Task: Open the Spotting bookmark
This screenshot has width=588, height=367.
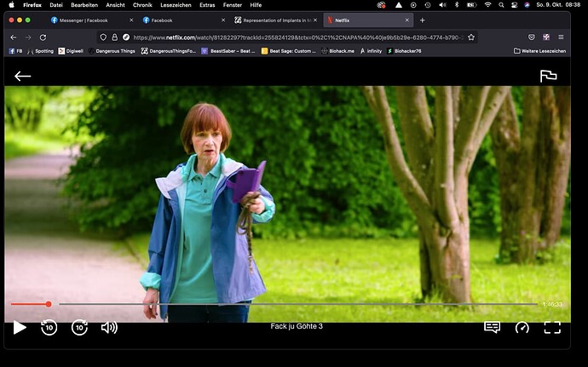Action: (41, 51)
